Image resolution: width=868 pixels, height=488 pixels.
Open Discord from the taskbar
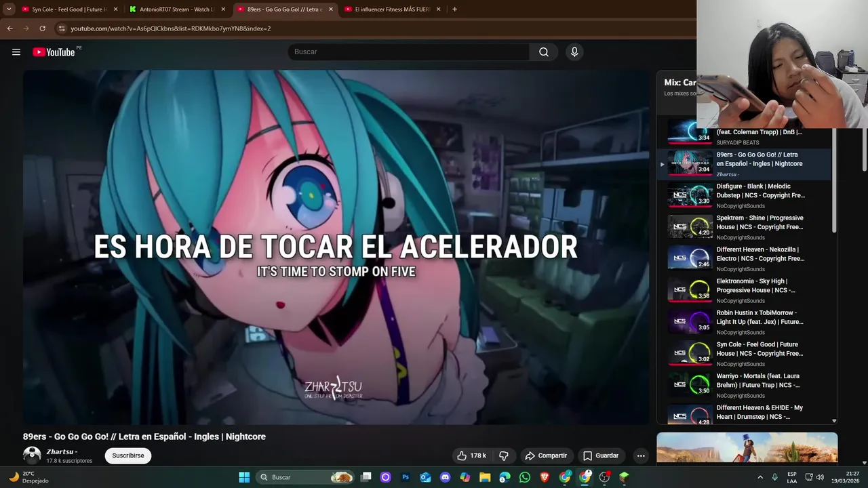point(445,477)
